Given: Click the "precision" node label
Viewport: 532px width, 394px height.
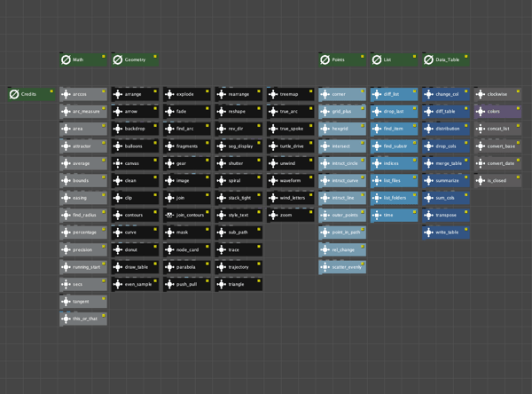Looking at the screenshot, I should pyautogui.click(x=82, y=249).
